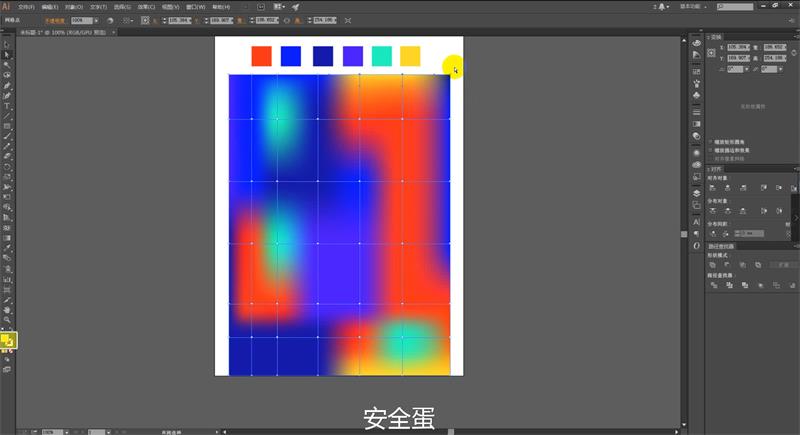Viewport: 800px width, 435px height.
Task: Click the search field in menu bar
Action: point(735,7)
